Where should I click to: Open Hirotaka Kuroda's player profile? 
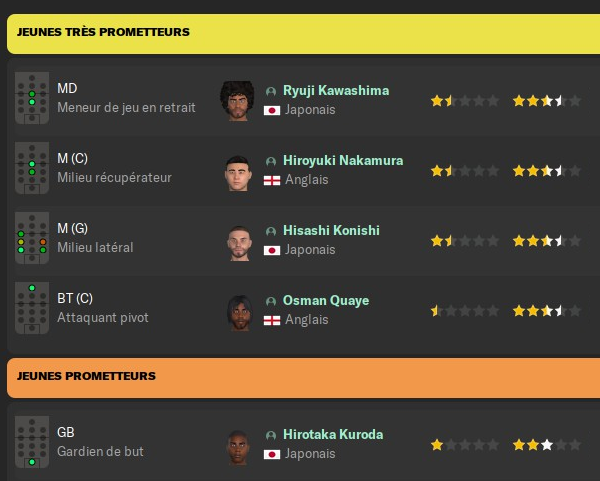coord(333,434)
